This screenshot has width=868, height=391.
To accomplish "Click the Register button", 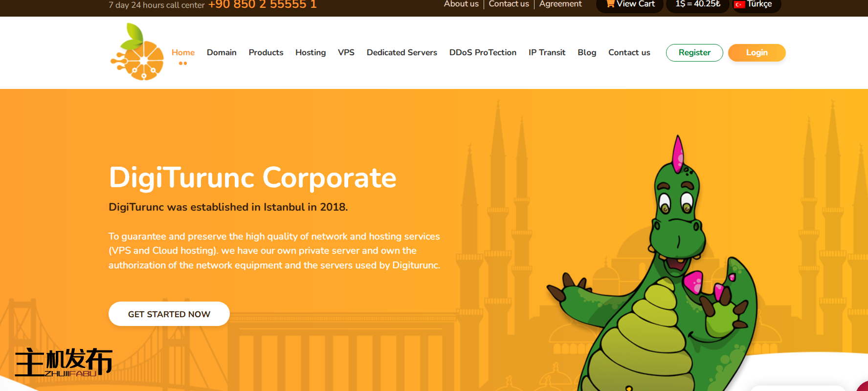I will tap(694, 52).
